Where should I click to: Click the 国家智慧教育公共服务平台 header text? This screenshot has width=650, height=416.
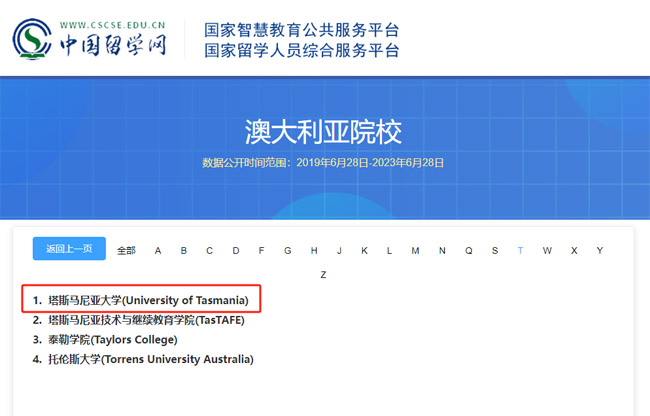coord(302,30)
